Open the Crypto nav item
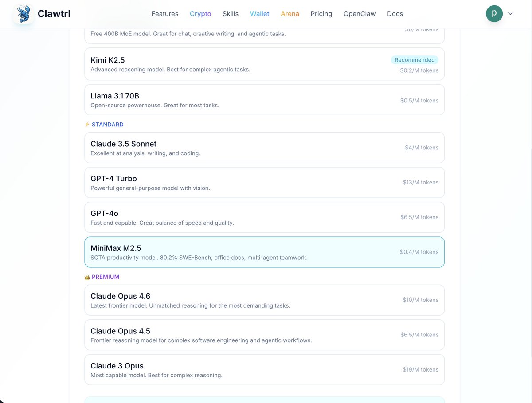Viewport: 532px width, 403px height. [200, 14]
